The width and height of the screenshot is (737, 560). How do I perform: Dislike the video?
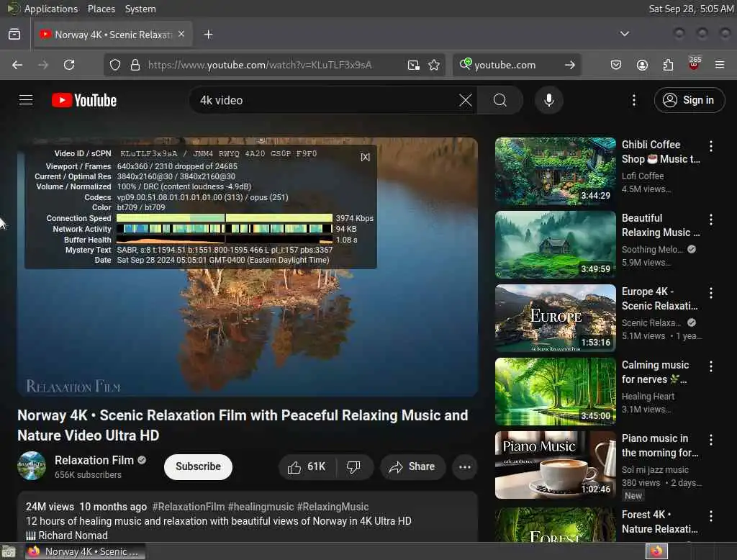353,467
